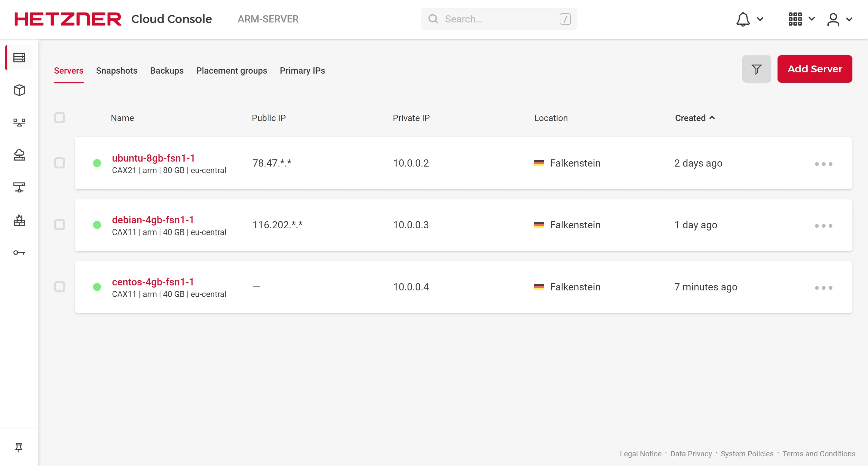
Task: Click the status dot of ubuntu-8gb-fsn1-1
Action: [x=97, y=163]
